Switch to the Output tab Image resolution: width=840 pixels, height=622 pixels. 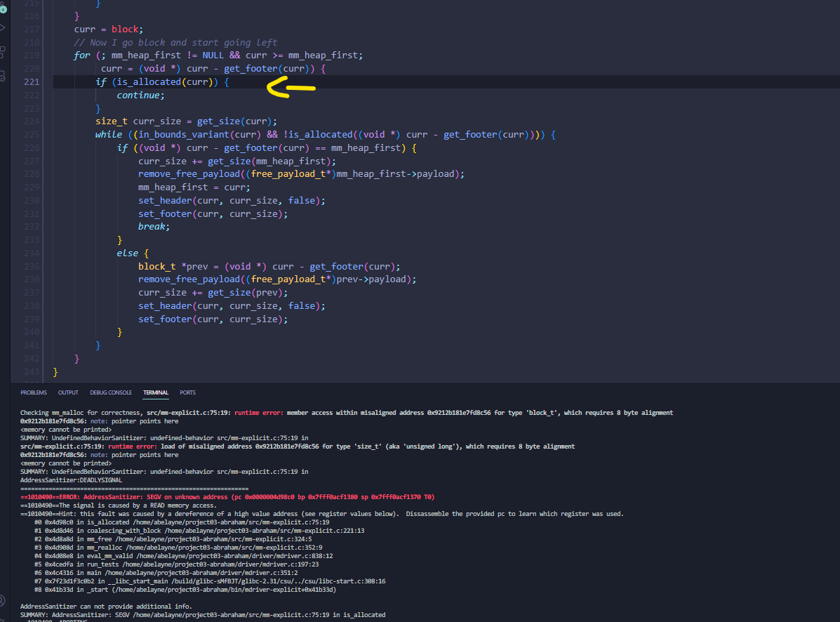[x=68, y=392]
